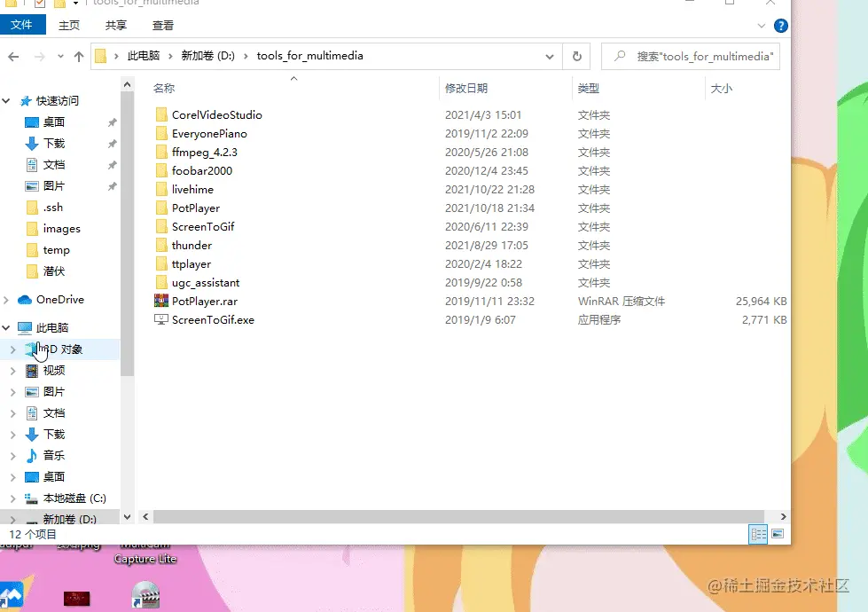The image size is (868, 612).
Task: Switch to large thumbnails view in status bar
Action: (778, 534)
